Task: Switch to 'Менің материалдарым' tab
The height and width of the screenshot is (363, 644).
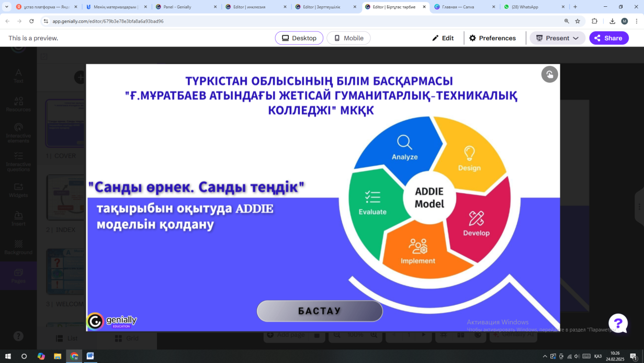Action: (116, 7)
